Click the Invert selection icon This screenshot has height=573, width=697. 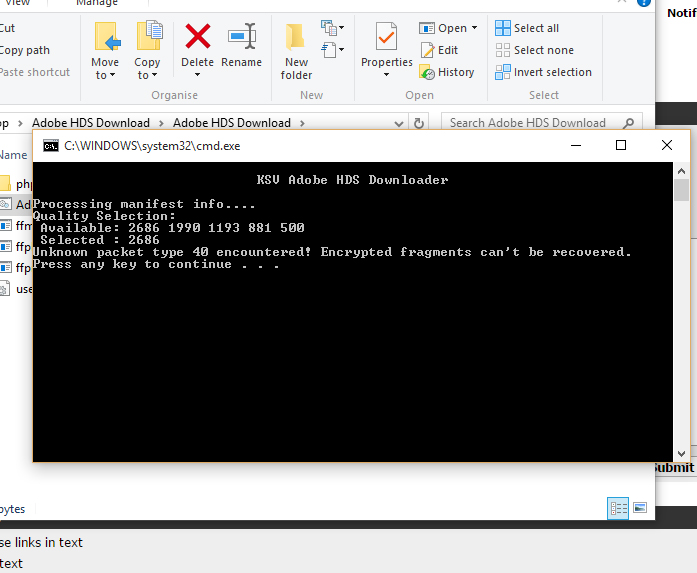[503, 72]
